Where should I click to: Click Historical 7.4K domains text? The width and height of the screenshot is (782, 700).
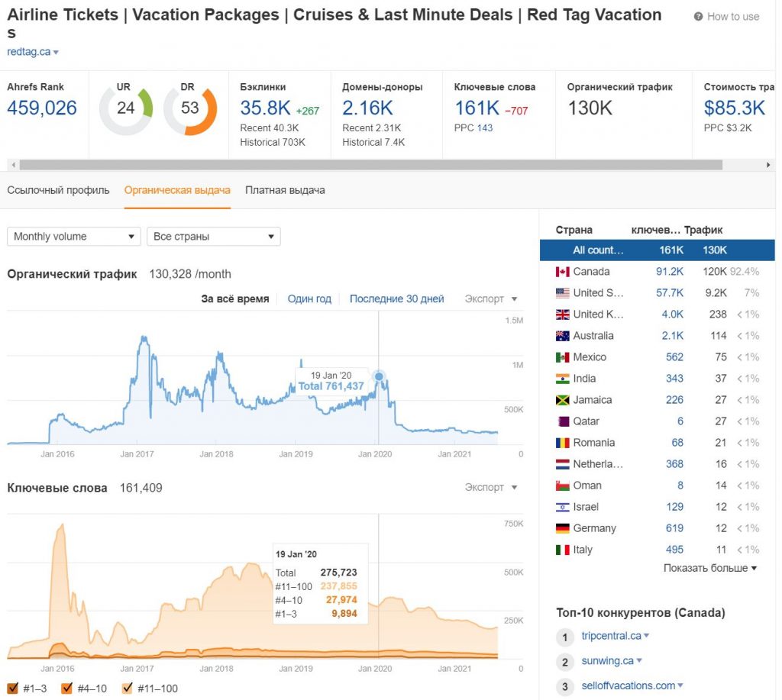click(373, 143)
